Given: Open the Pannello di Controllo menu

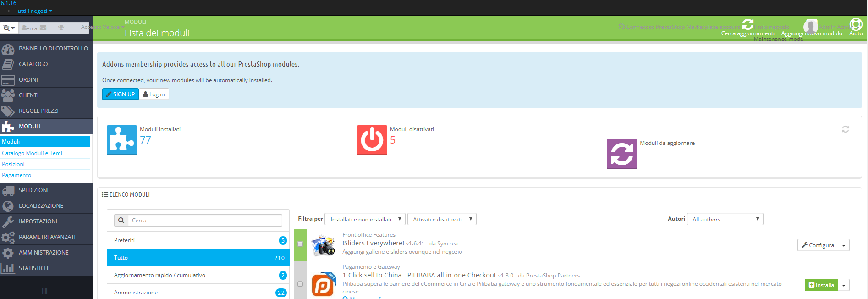Looking at the screenshot, I should (x=46, y=48).
